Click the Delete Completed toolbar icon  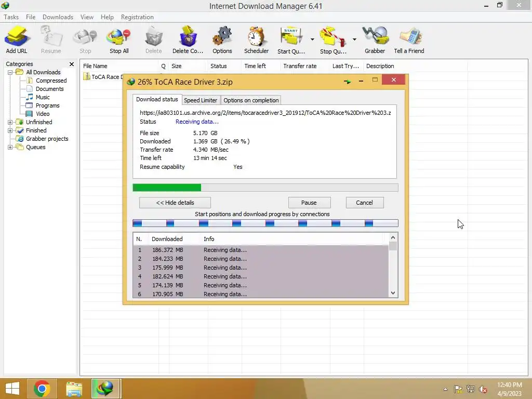pyautogui.click(x=188, y=39)
